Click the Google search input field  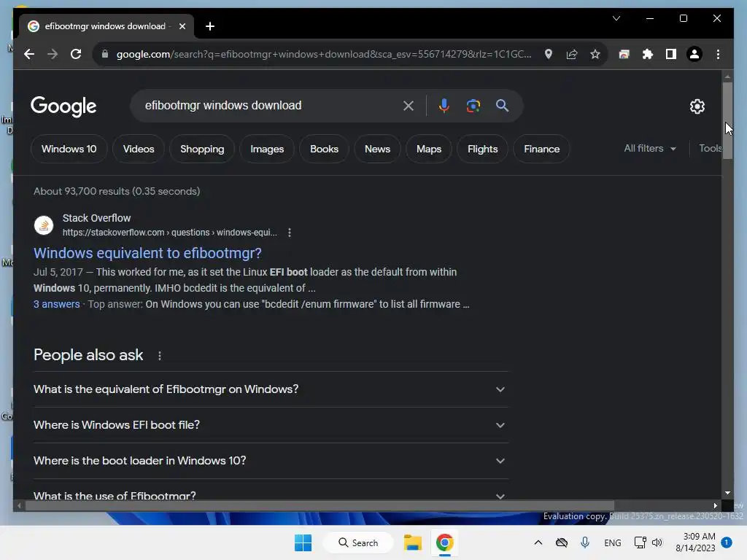pos(271,106)
